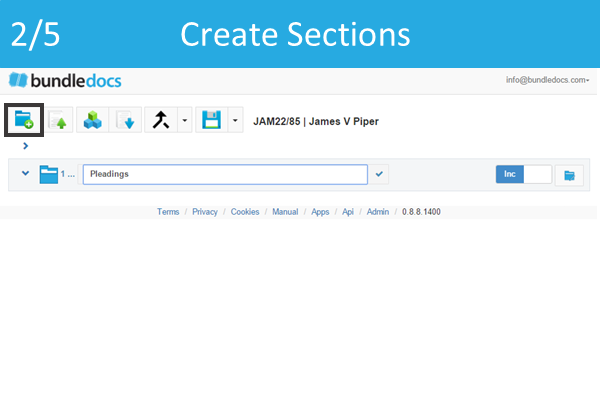Open the Manual footer link

pyautogui.click(x=285, y=212)
